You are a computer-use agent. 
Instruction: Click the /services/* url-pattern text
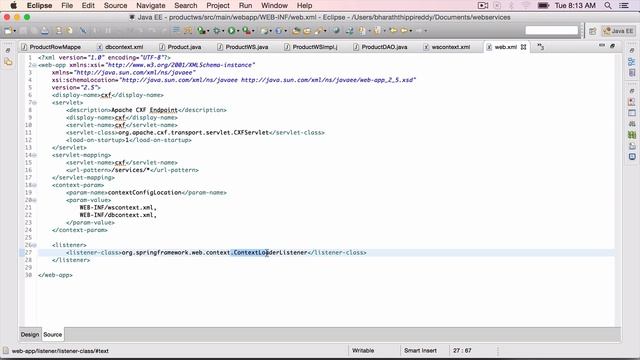pos(131,170)
